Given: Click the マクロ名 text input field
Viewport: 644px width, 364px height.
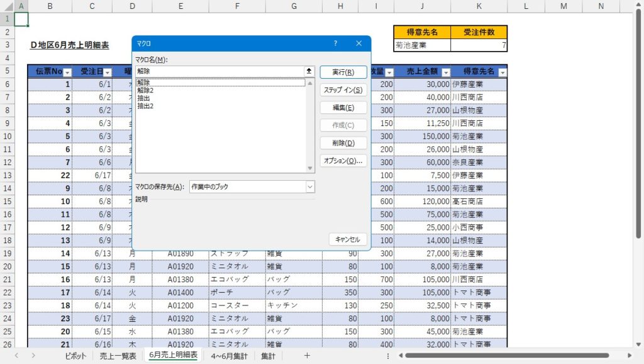Looking at the screenshot, I should tap(219, 71).
